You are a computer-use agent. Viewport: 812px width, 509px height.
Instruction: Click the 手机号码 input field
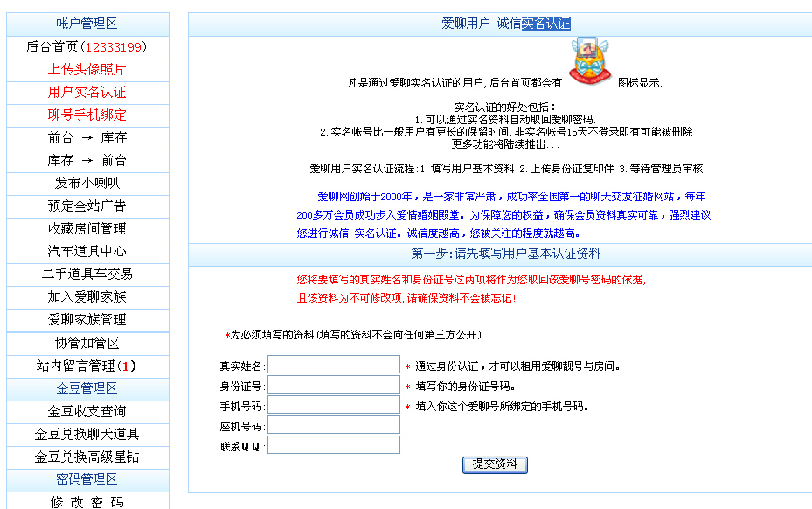(333, 406)
